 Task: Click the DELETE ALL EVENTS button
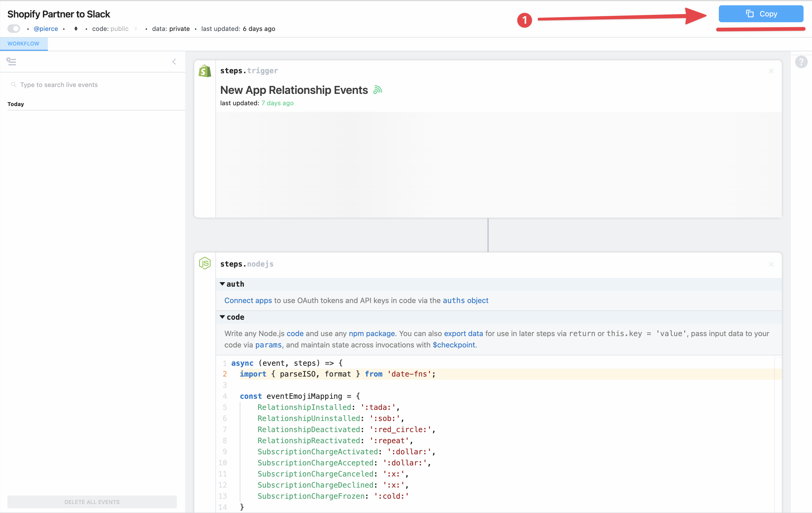click(x=92, y=502)
